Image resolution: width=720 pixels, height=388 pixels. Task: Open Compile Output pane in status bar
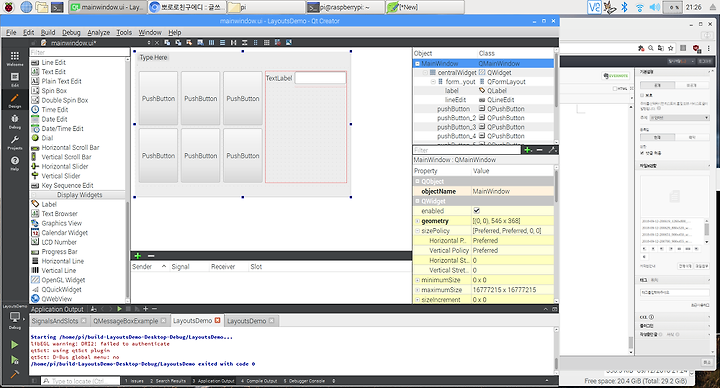[x=259, y=381]
